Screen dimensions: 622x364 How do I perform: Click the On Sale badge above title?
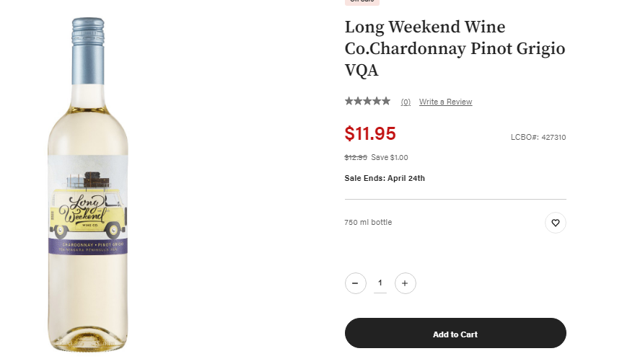tap(362, 1)
